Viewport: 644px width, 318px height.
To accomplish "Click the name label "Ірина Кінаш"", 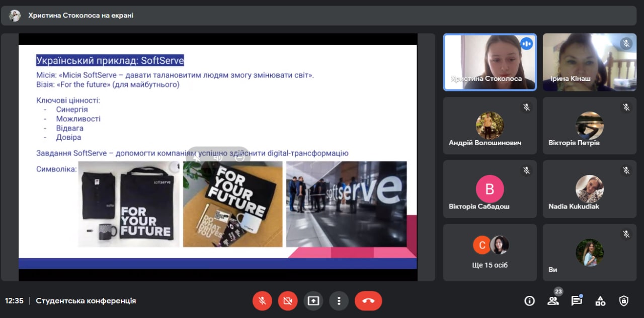I will 570,79.
